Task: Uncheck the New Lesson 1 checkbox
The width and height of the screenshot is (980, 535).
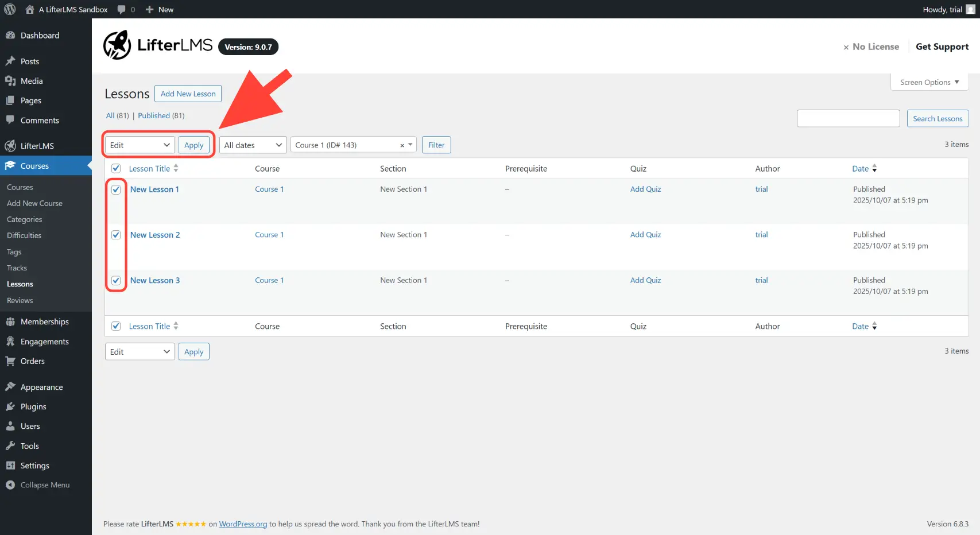Action: (116, 189)
